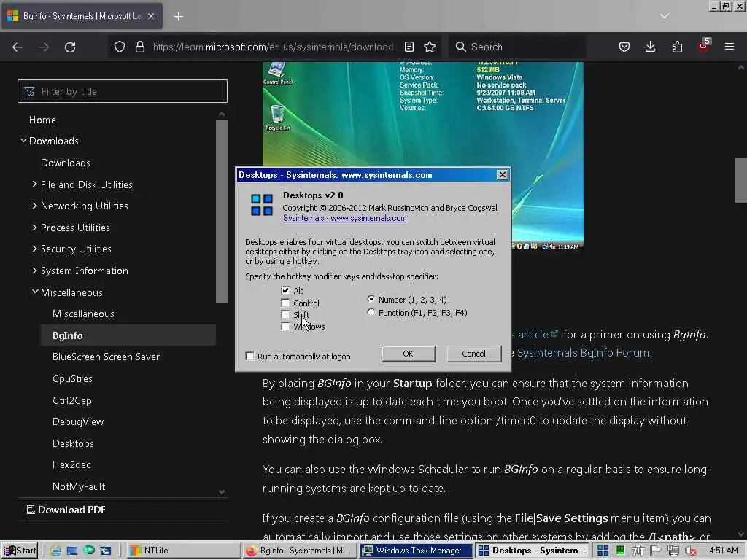This screenshot has width=747, height=560.
Task: Open Hex2dec page
Action: [71, 464]
